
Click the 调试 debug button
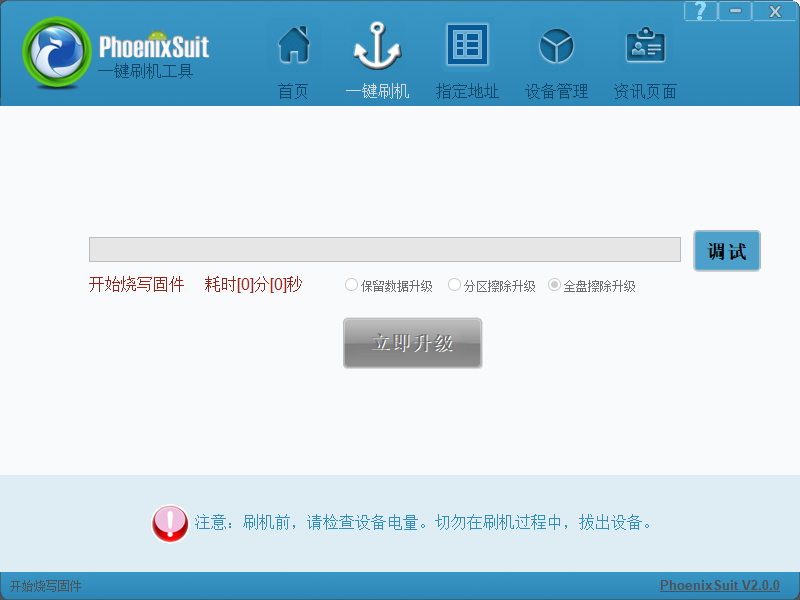[x=727, y=251]
